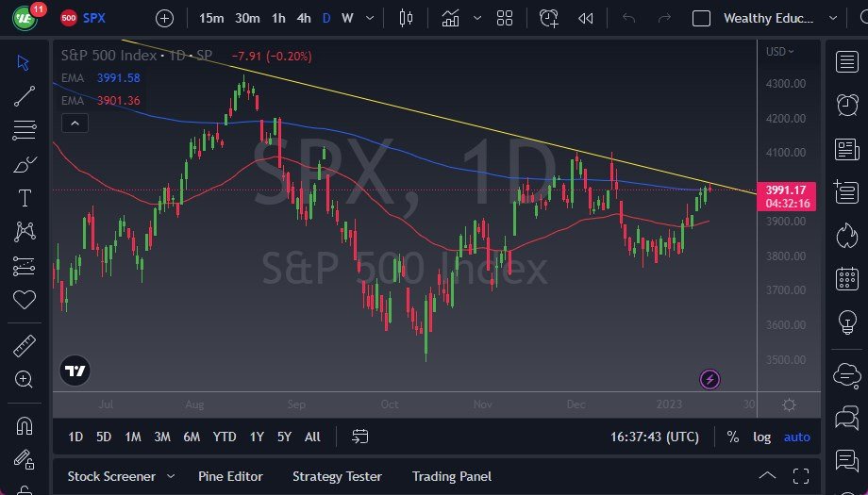Open the prediction and measurement tools
Screen dimensions: 868x495
point(25,266)
